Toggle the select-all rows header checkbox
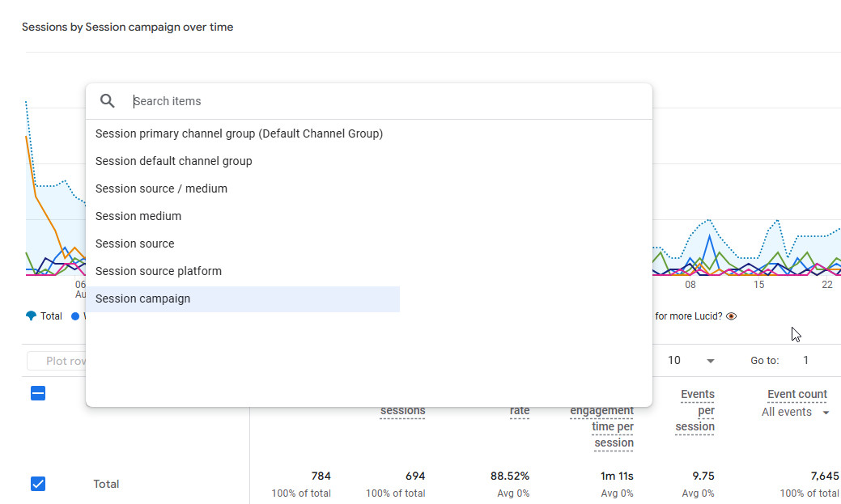841x504 pixels. point(38,393)
